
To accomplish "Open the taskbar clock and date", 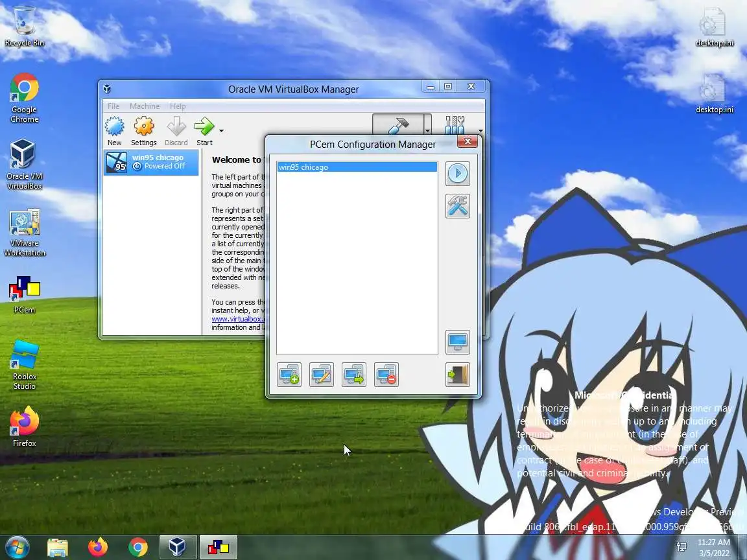I will pyautogui.click(x=714, y=548).
